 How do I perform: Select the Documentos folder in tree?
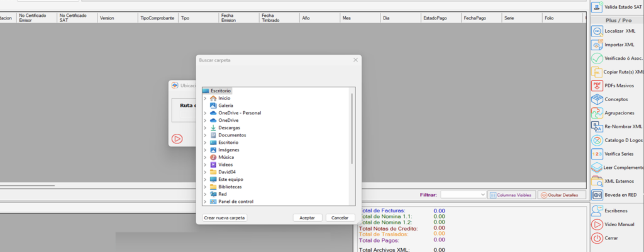pyautogui.click(x=232, y=135)
